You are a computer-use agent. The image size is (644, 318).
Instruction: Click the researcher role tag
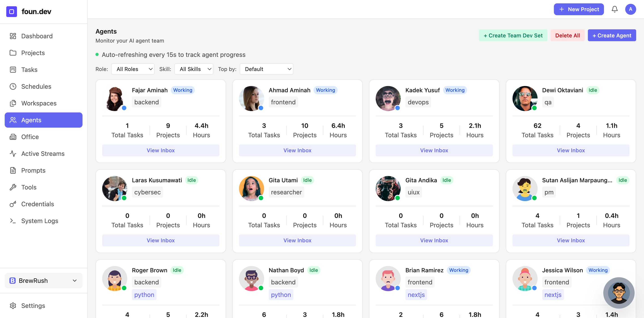(x=286, y=192)
